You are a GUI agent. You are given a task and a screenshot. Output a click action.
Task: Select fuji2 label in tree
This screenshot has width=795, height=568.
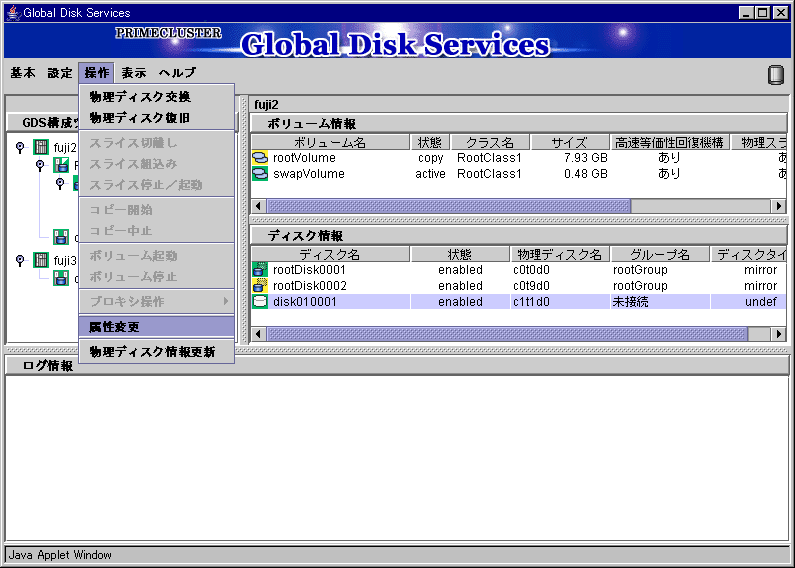(65, 148)
